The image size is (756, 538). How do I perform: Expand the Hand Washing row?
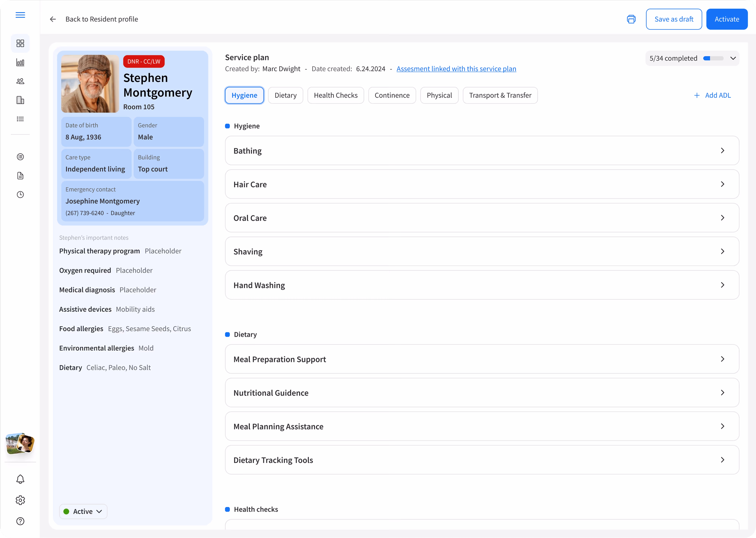coord(482,285)
